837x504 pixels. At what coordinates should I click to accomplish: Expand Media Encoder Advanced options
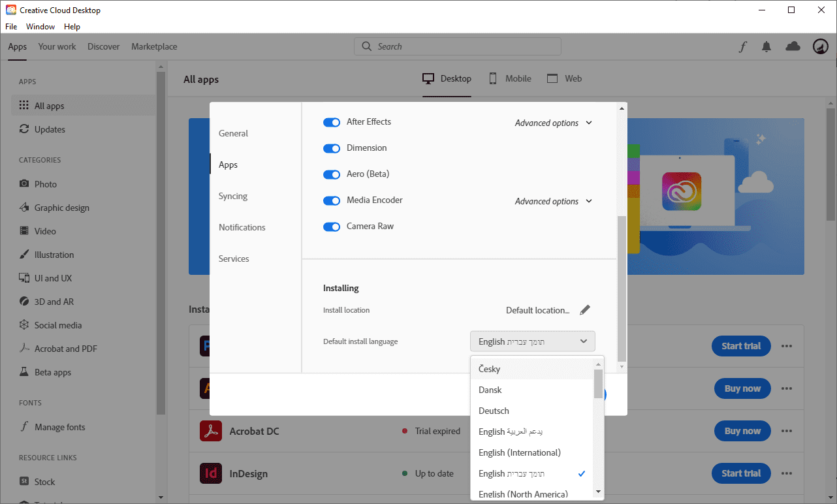553,201
